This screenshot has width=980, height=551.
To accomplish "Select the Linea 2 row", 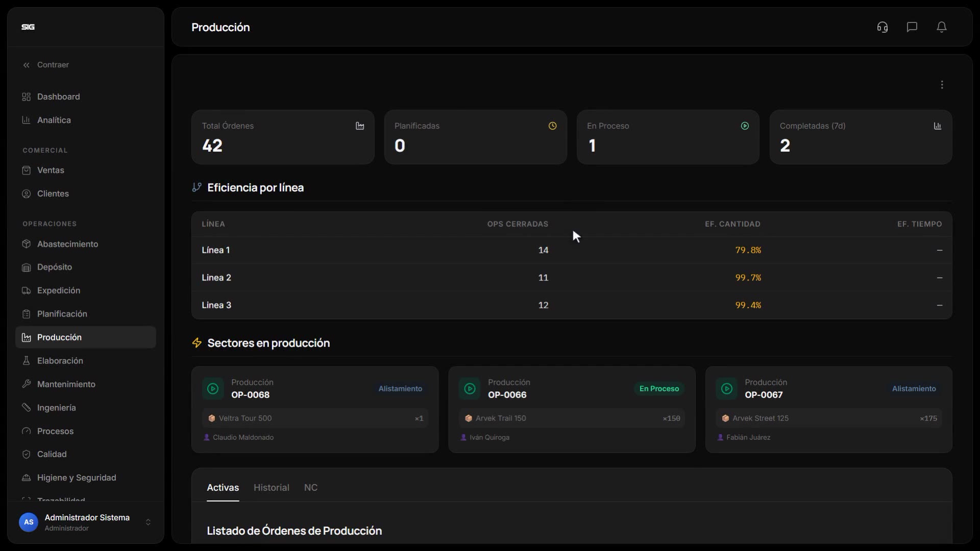I will point(572,278).
